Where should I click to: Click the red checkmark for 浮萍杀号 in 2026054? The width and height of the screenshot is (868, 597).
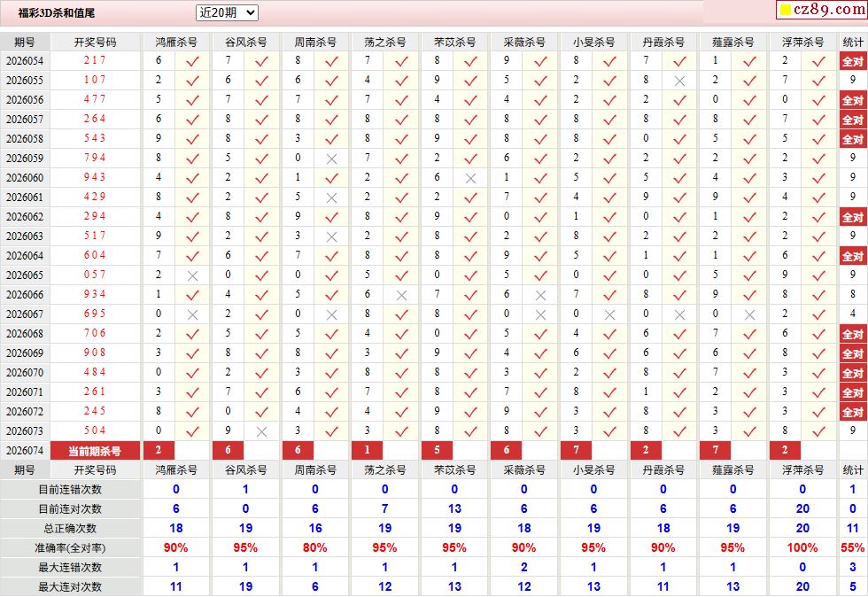tap(818, 61)
